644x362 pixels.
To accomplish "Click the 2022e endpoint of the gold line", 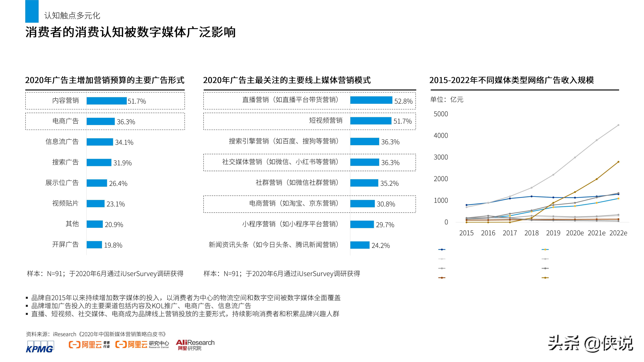I will [619, 162].
